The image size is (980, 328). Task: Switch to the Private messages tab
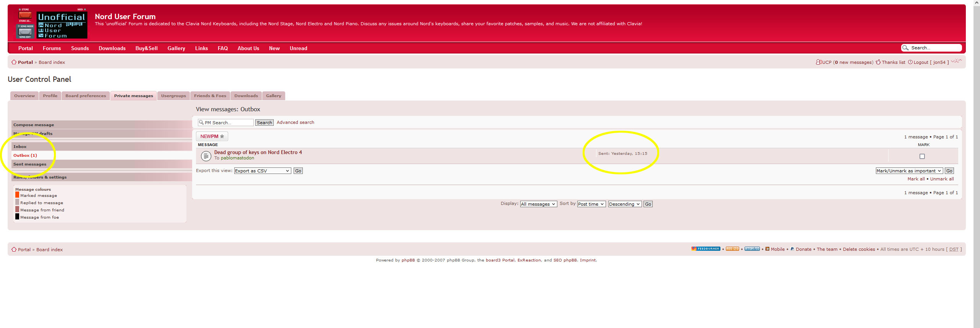click(134, 96)
